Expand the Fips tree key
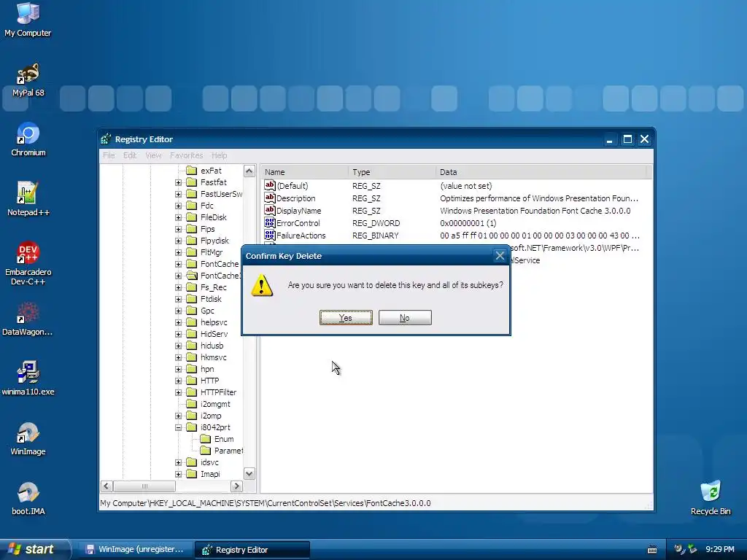This screenshot has width=747, height=560. tap(178, 229)
